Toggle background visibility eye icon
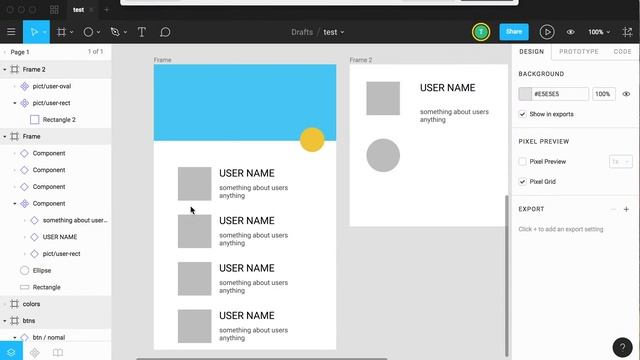This screenshot has height=360, width=640. pyautogui.click(x=626, y=94)
